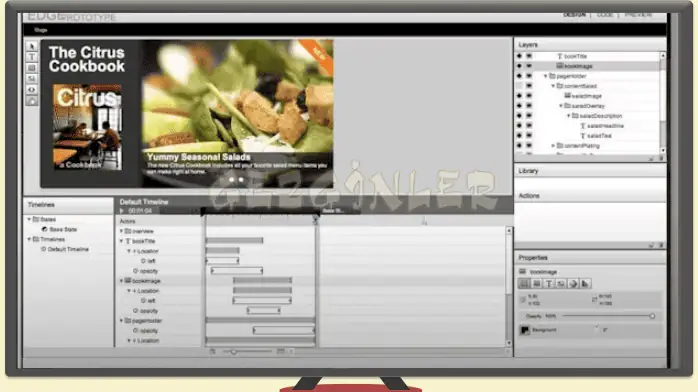Collapse the States group in Timelines panel
The width and height of the screenshot is (698, 392).
[29, 219]
